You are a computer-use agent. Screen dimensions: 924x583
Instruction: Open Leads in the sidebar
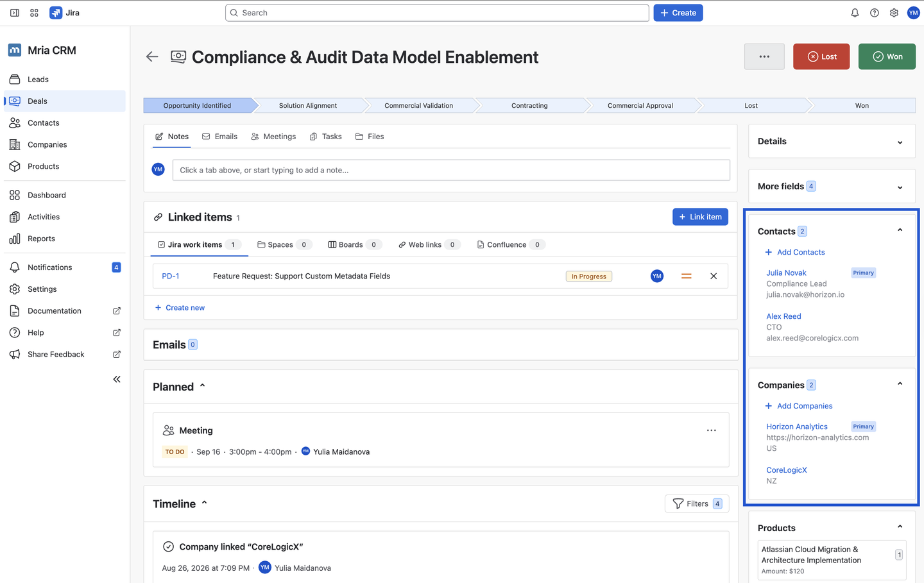[65, 80]
